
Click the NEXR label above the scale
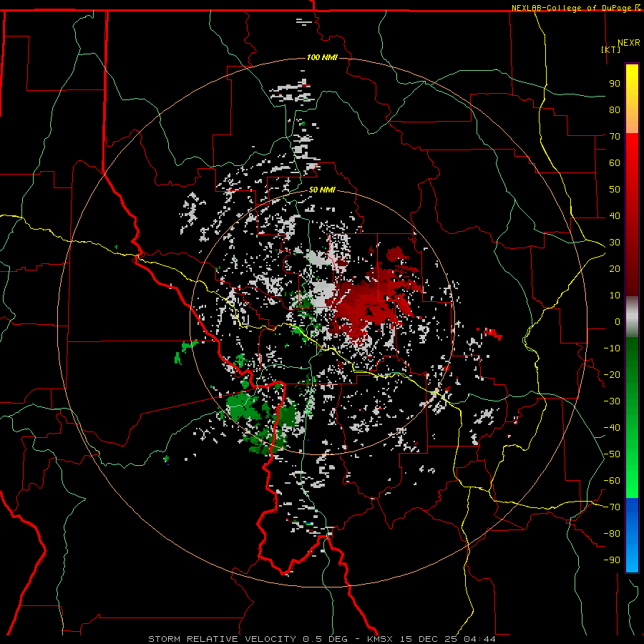629,43
